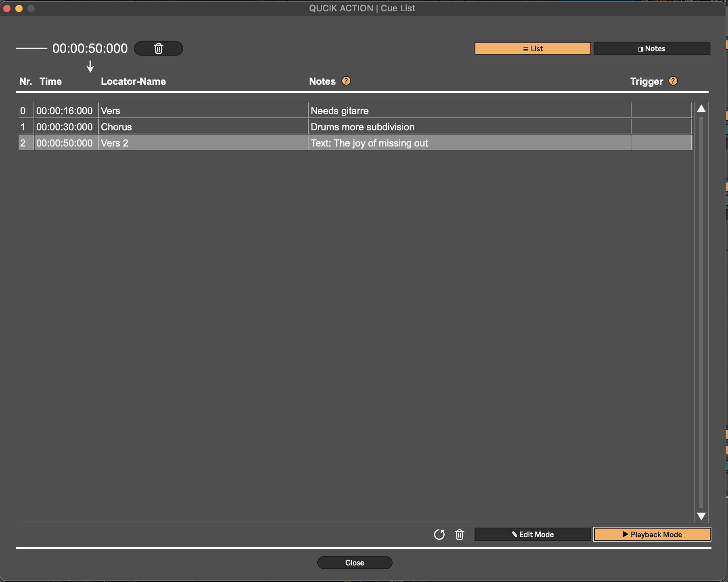Click the trash button beside the timecode
The image size is (728, 582).
pyautogui.click(x=158, y=48)
